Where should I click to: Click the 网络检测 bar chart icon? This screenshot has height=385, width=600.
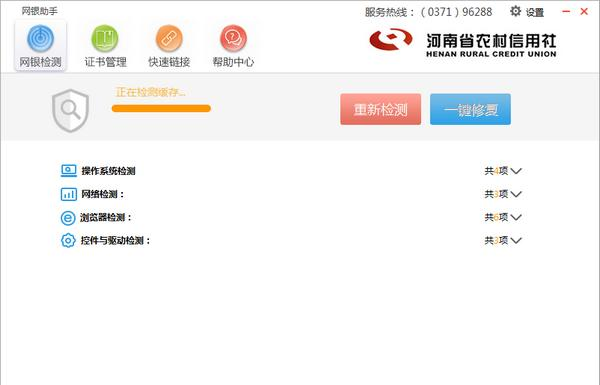pyautogui.click(x=69, y=194)
